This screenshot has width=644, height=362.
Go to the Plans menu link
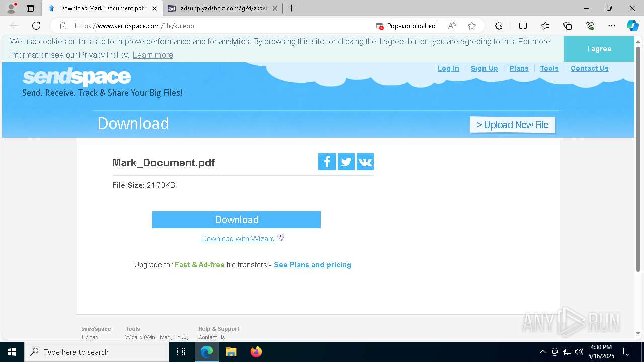tap(519, 68)
